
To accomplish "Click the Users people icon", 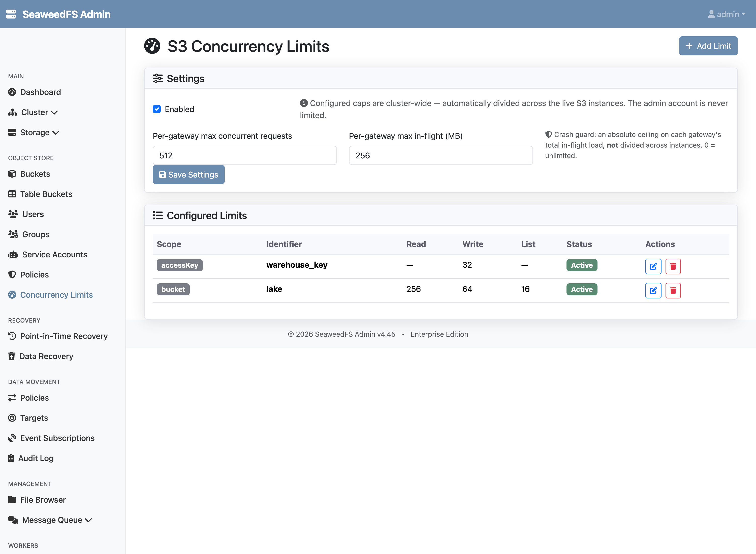I will point(13,214).
